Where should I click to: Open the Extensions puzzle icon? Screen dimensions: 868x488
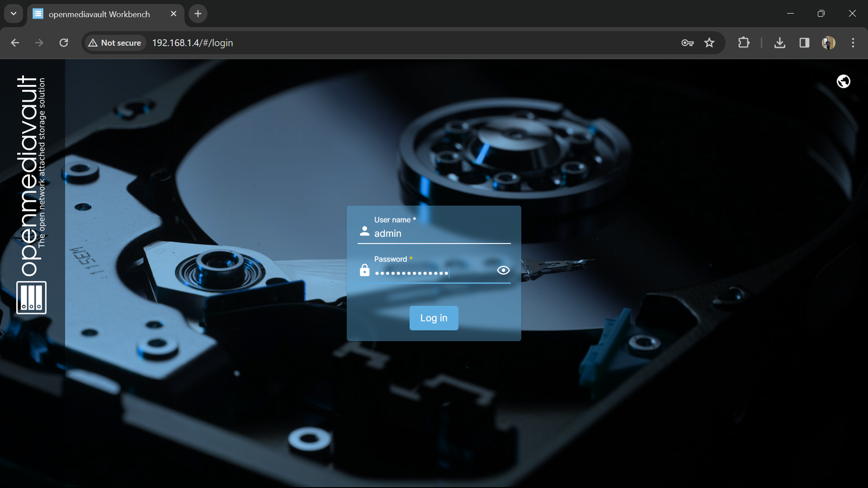744,43
